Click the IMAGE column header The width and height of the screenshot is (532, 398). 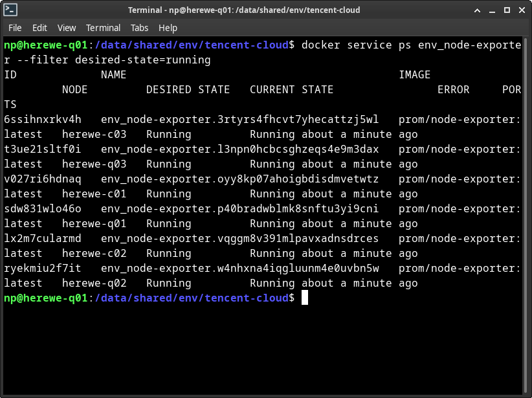pyautogui.click(x=415, y=74)
